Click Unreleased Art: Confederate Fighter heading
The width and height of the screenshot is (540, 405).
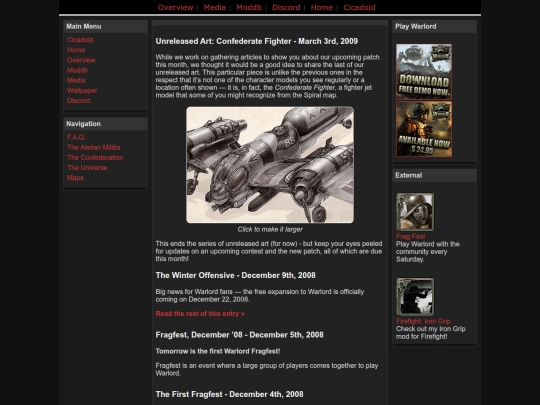click(x=257, y=41)
